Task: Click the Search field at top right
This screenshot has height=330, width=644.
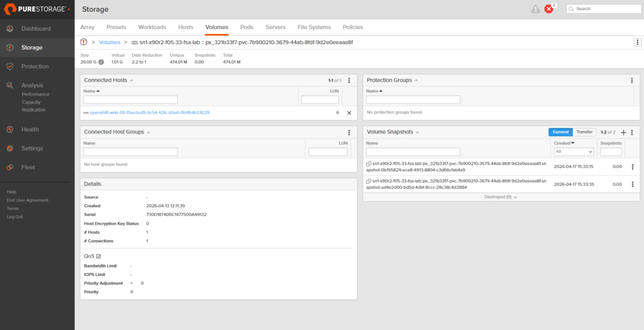Action: pos(602,9)
